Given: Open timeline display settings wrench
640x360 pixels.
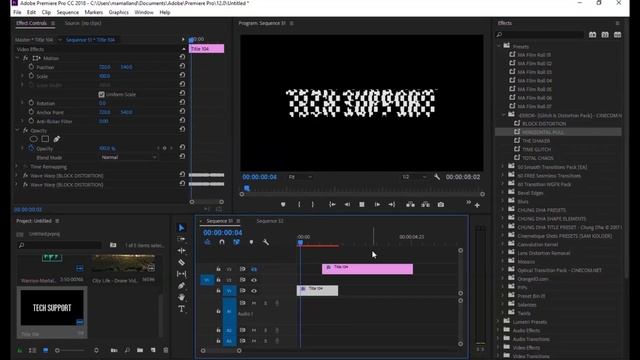Looking at the screenshot, I should point(266,242).
